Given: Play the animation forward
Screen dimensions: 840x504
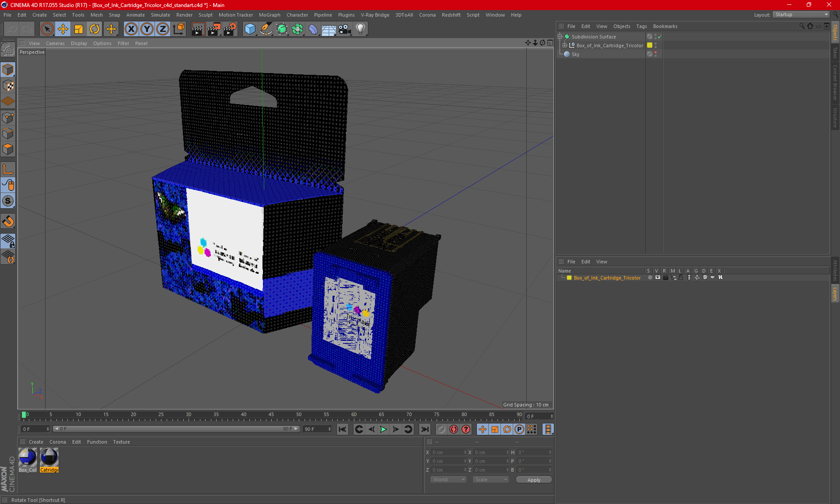Looking at the screenshot, I should coord(383,429).
